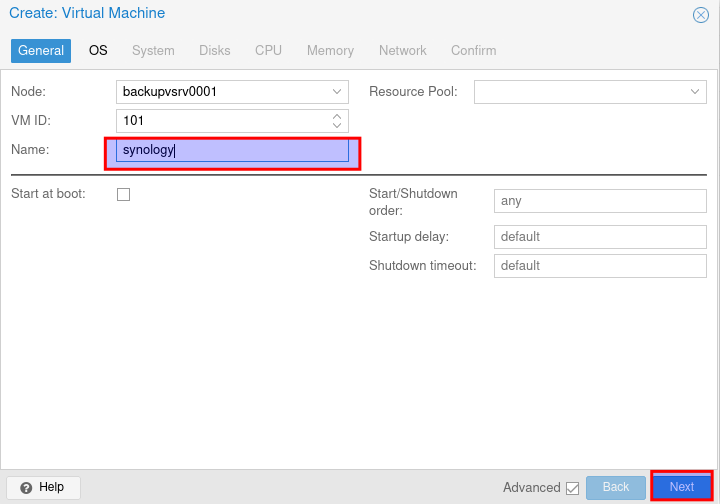Decrease the VM ID value
This screenshot has height=504, width=720.
coord(337,126)
